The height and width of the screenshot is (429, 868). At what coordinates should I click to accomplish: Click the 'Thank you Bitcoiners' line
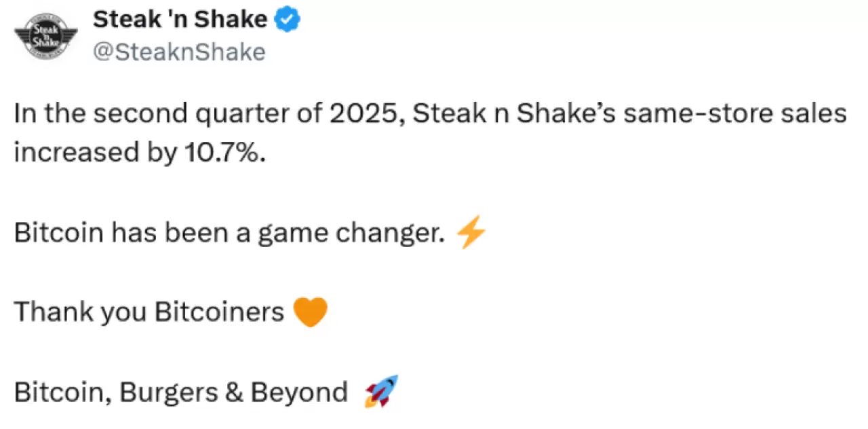pyautogui.click(x=149, y=313)
